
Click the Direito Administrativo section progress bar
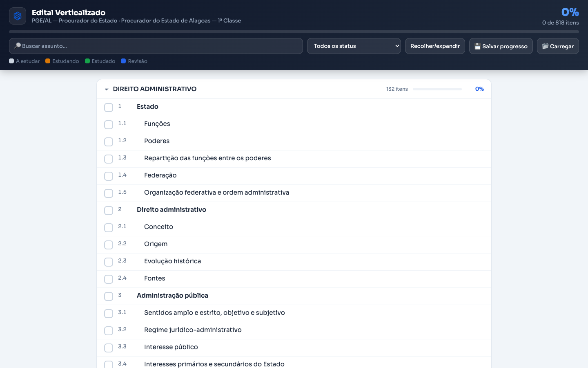point(437,89)
